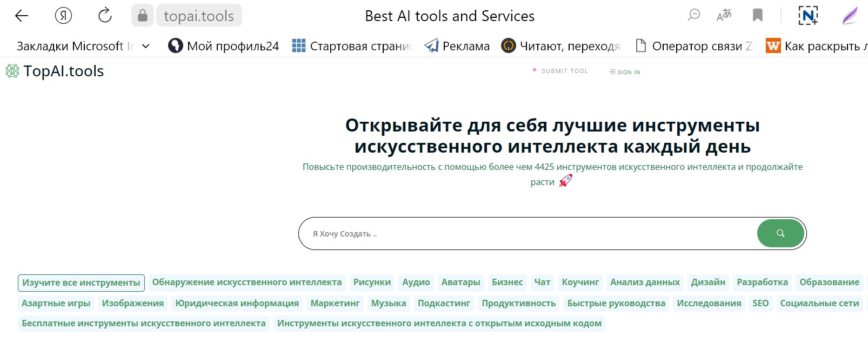Click the SIGN IN button
The height and width of the screenshot is (342, 868).
pyautogui.click(x=628, y=72)
